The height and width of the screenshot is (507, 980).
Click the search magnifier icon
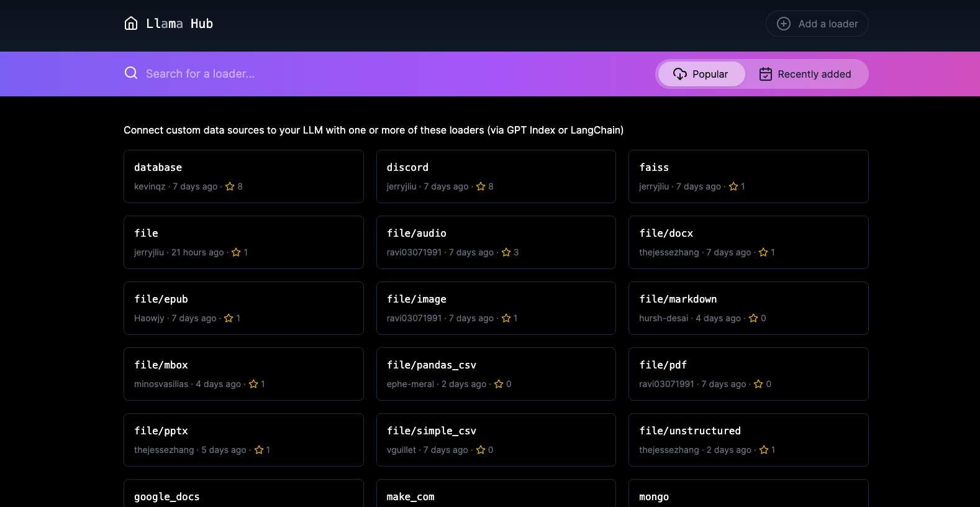tap(131, 73)
